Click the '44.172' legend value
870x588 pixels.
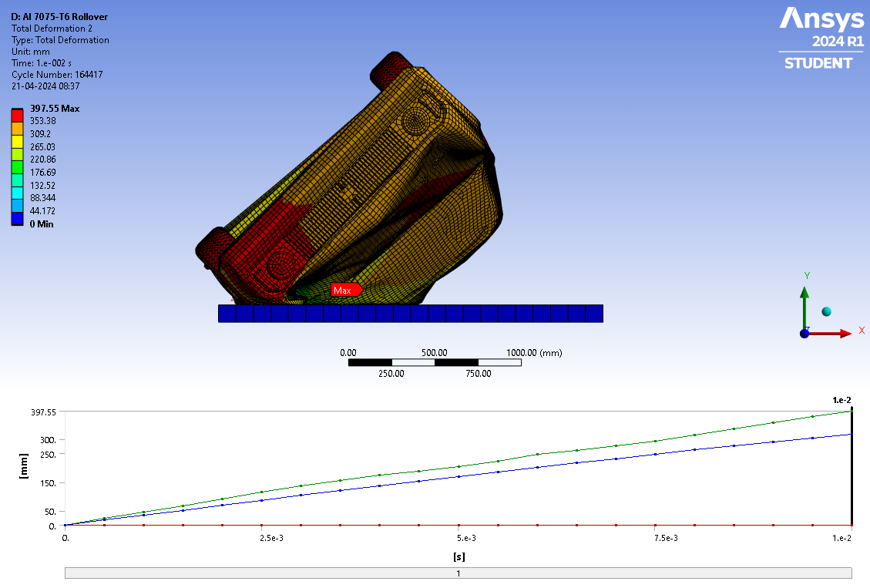pos(42,211)
